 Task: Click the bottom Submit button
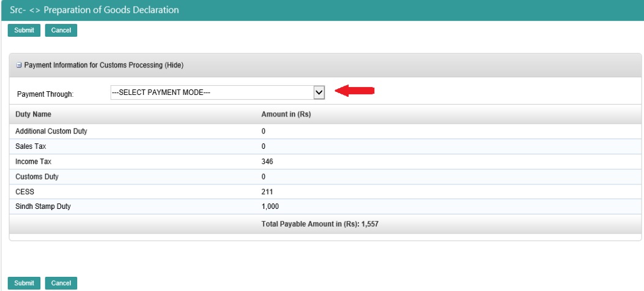click(x=24, y=283)
